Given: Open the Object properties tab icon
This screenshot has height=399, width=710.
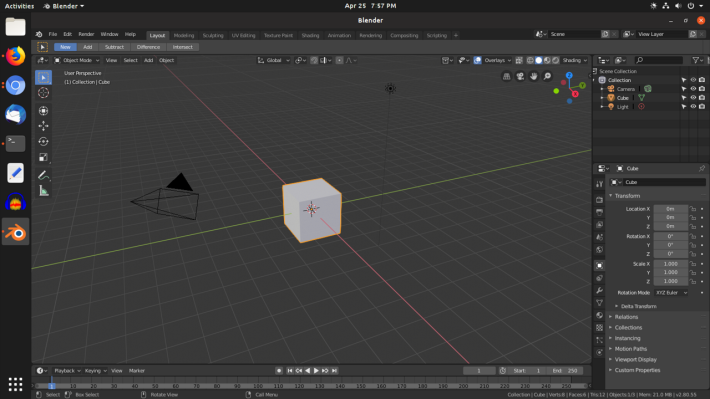Looking at the screenshot, I should 600,265.
